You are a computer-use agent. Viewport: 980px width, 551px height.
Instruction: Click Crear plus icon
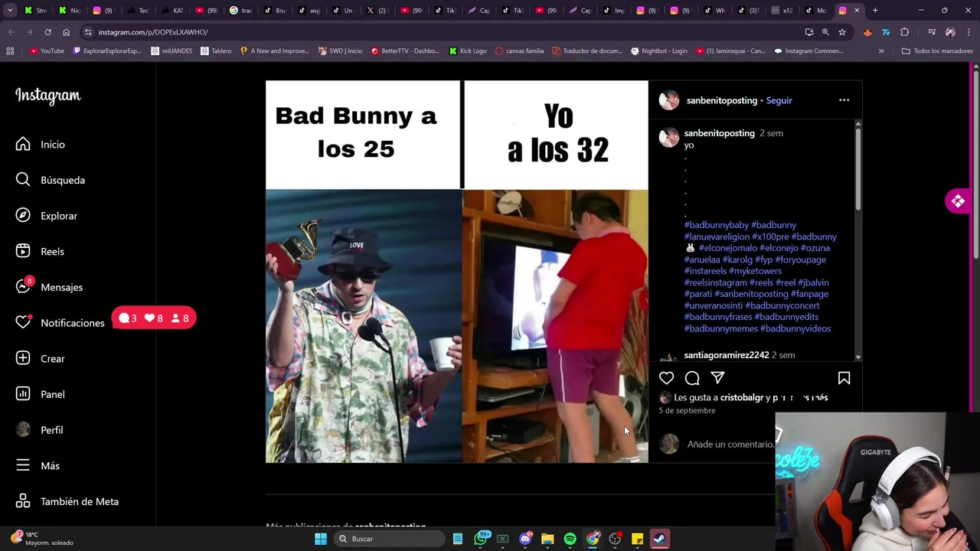[x=23, y=358]
